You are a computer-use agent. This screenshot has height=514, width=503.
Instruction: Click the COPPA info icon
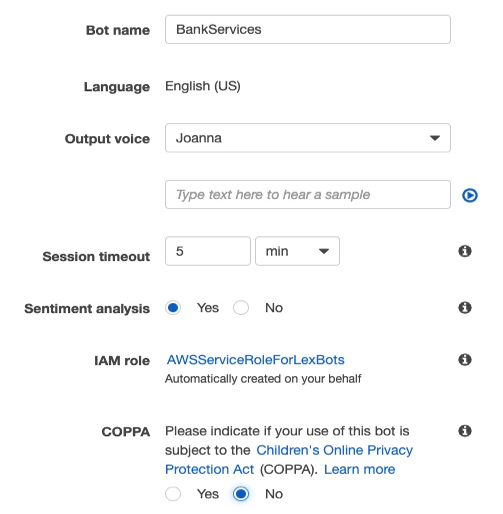[465, 431]
